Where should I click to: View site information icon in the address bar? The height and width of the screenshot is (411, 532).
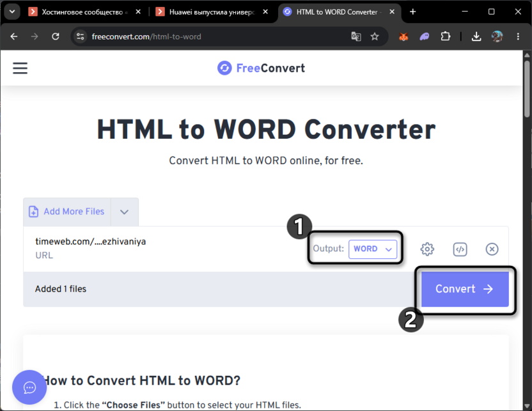click(80, 36)
